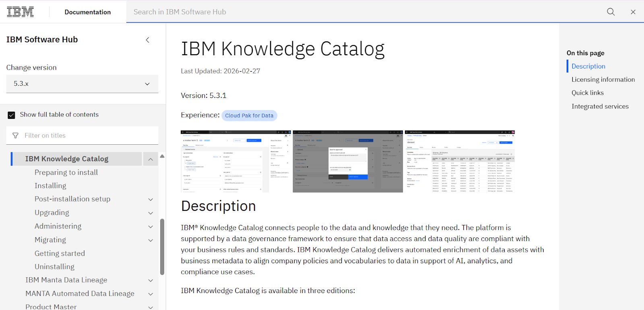
Task: Open Product Master page
Action: click(x=51, y=306)
